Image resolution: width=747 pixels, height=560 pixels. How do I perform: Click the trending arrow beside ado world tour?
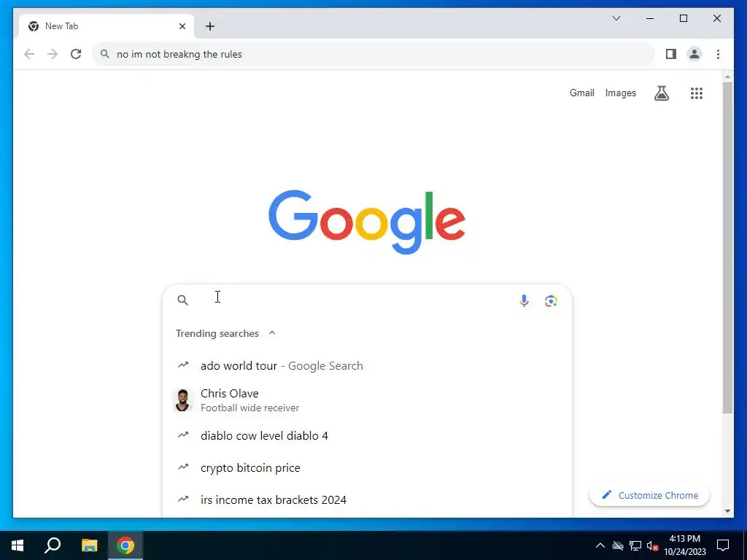[x=183, y=365]
